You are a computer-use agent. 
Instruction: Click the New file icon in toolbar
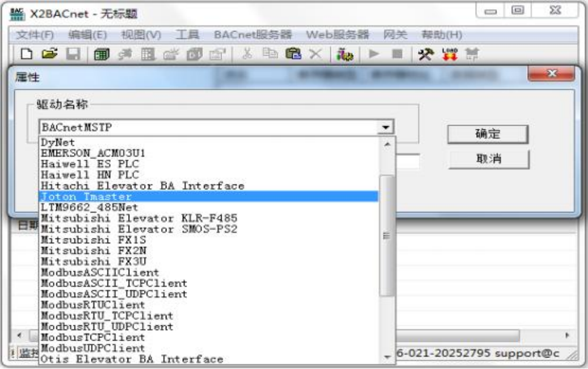tap(26, 55)
